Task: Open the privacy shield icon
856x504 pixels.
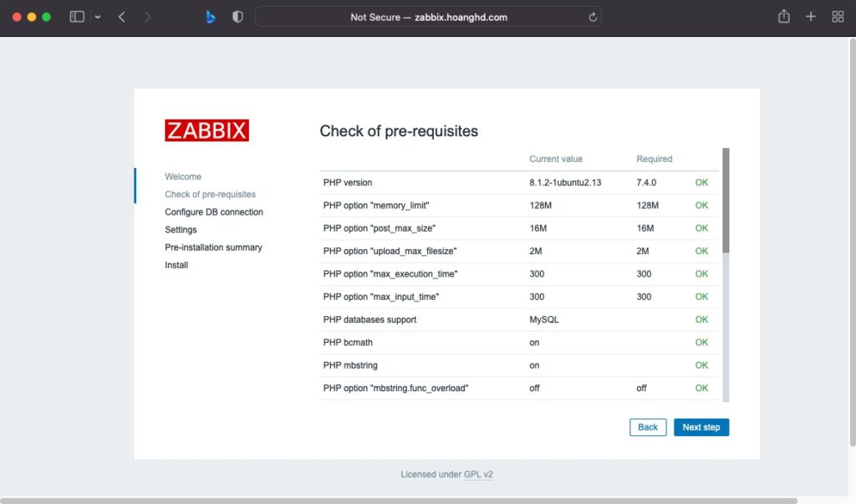Action: (237, 17)
